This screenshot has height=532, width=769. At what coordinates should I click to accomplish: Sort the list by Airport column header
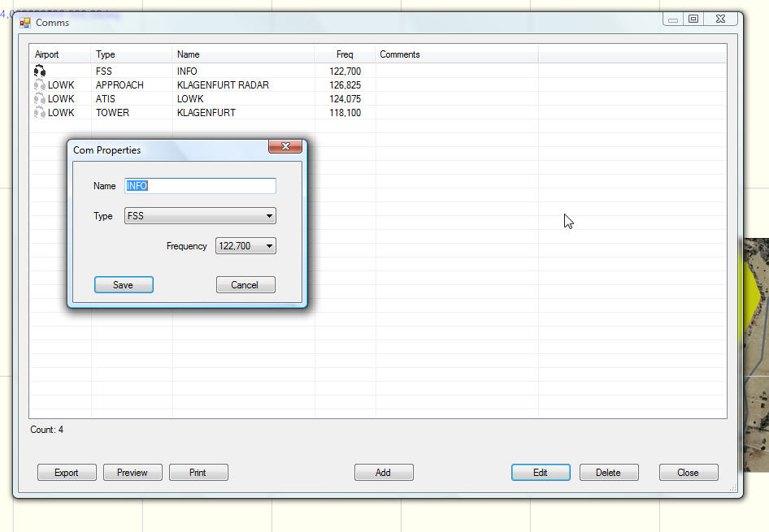click(x=60, y=54)
